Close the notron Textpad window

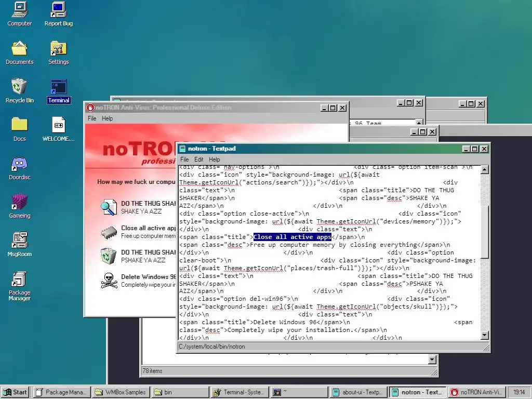click(x=484, y=149)
